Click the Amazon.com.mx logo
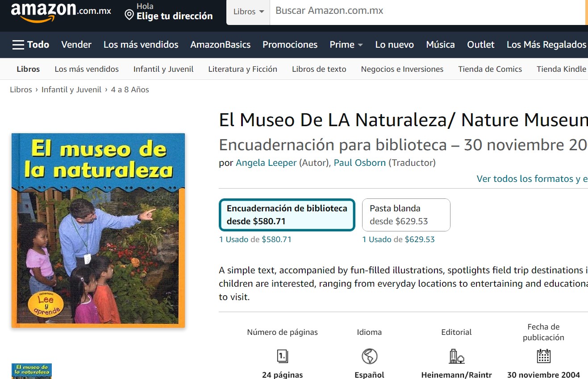588x379 pixels. click(x=61, y=12)
